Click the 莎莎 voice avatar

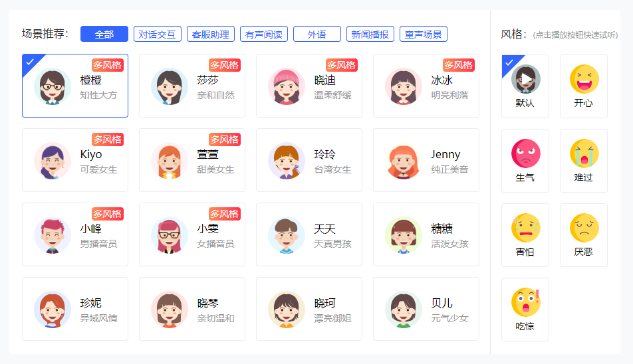[x=170, y=86]
